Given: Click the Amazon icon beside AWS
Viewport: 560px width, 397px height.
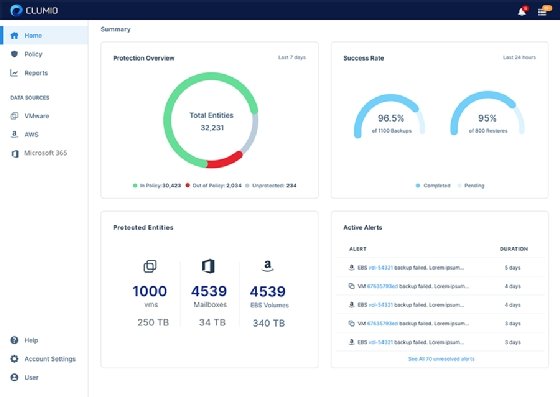Looking at the screenshot, I should coord(14,134).
